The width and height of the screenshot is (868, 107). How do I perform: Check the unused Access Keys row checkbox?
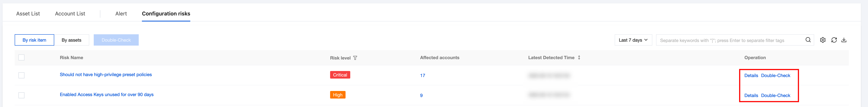coord(22,95)
